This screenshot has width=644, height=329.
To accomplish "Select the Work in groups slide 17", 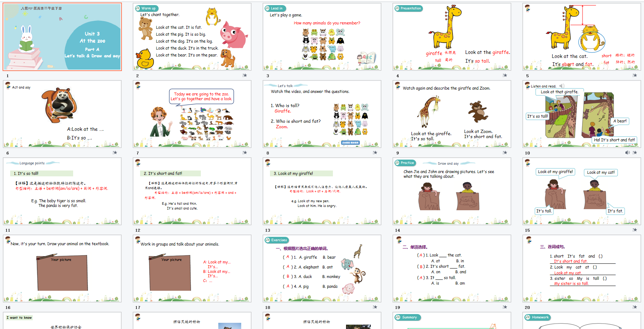I will 192,269.
